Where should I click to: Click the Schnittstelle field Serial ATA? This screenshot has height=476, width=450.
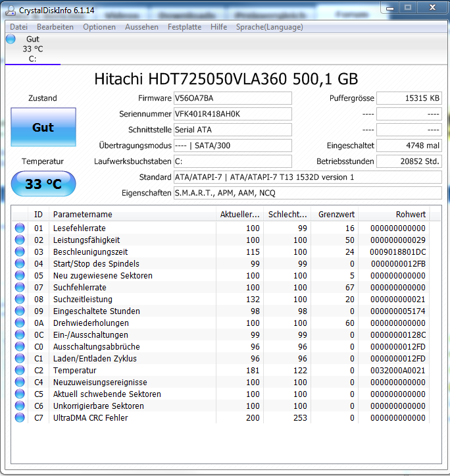click(x=233, y=130)
